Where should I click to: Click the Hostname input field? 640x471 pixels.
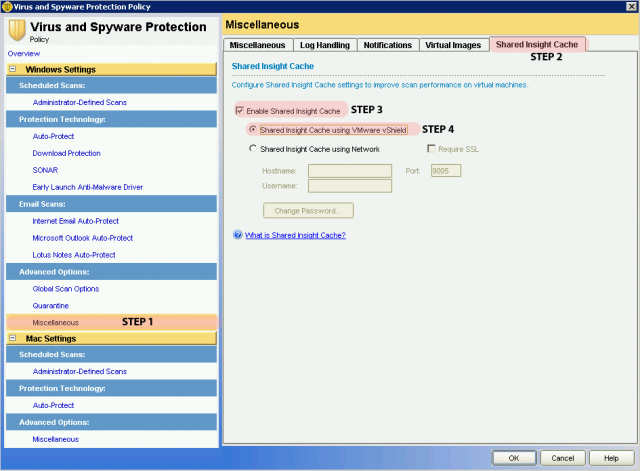click(350, 171)
